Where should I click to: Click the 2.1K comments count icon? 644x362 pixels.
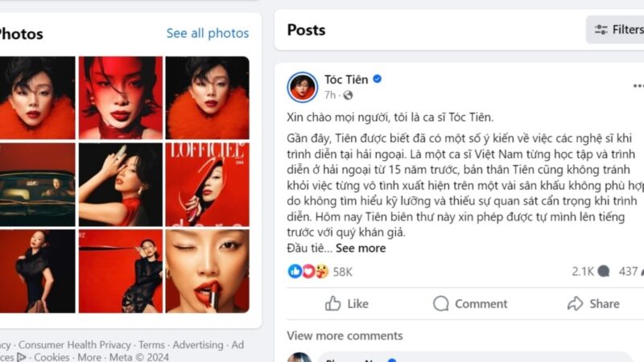603,271
